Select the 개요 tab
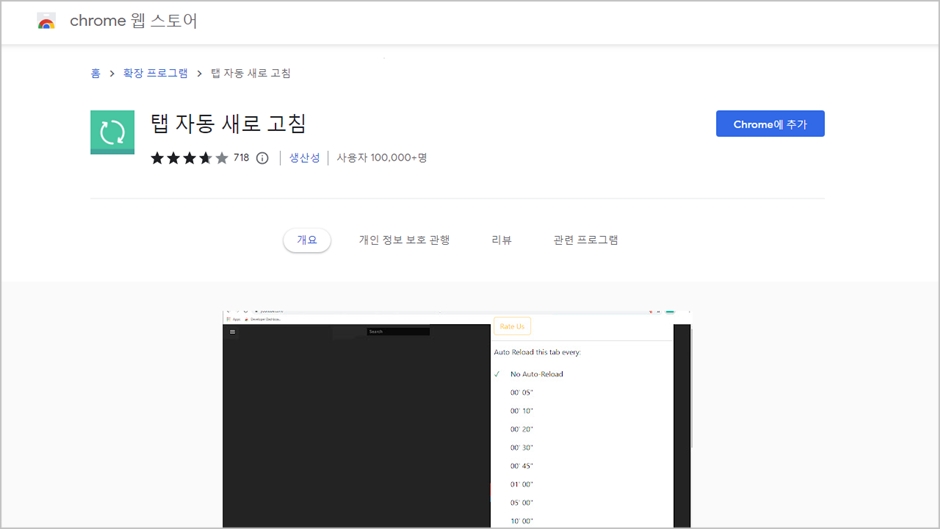The image size is (940, 529). [x=307, y=240]
